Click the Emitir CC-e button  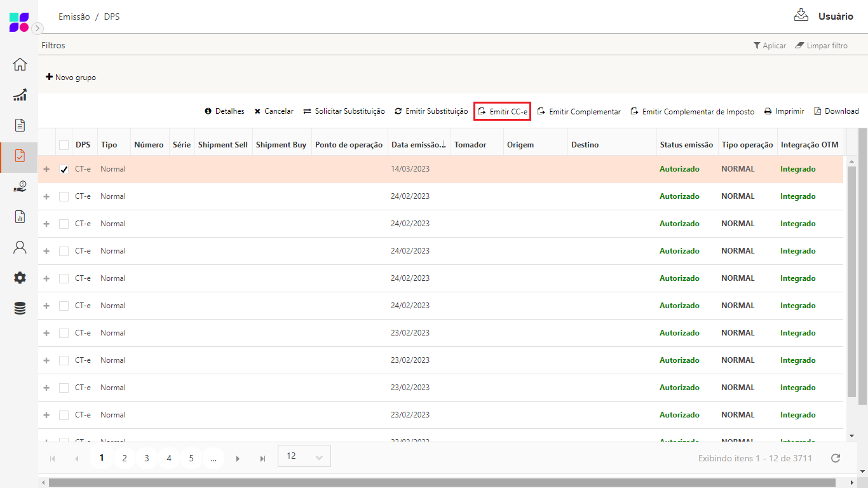coord(502,111)
